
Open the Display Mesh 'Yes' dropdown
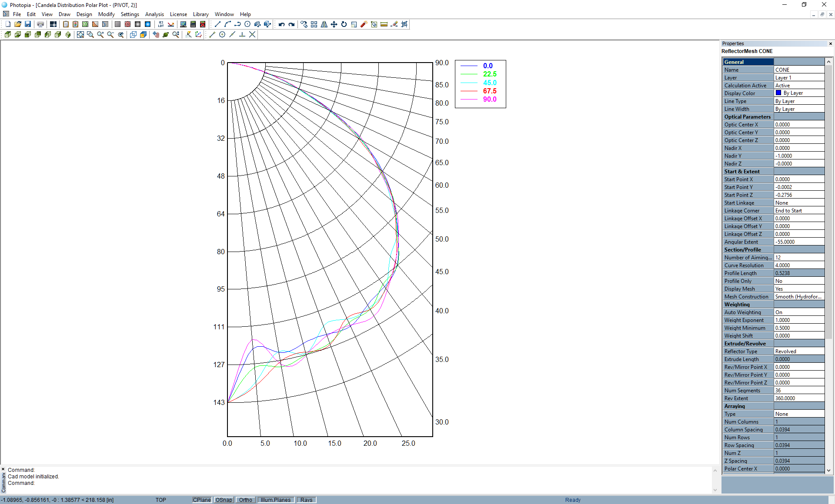(799, 289)
